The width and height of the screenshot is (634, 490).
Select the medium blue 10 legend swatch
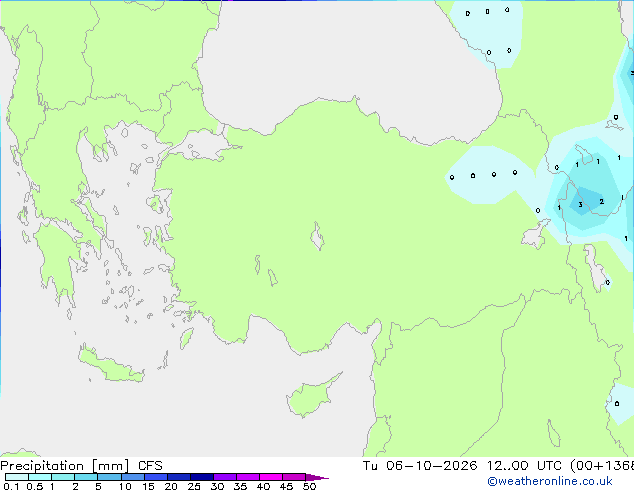pos(133,477)
